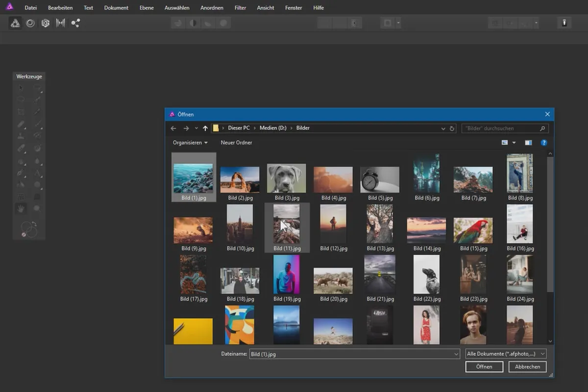Open the Ansicht menu
The height and width of the screenshot is (392, 588).
(266, 8)
